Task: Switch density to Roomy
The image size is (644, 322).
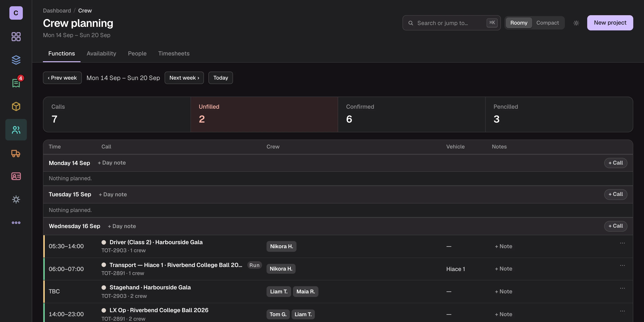Action: [x=519, y=23]
